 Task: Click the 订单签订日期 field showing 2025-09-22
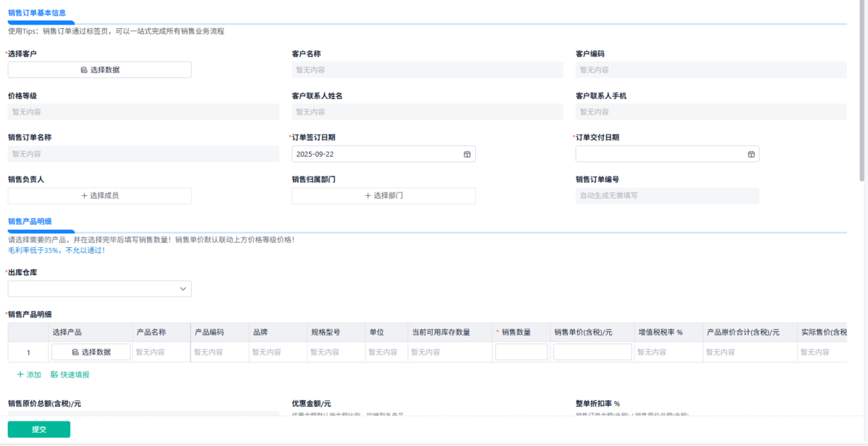click(x=383, y=154)
